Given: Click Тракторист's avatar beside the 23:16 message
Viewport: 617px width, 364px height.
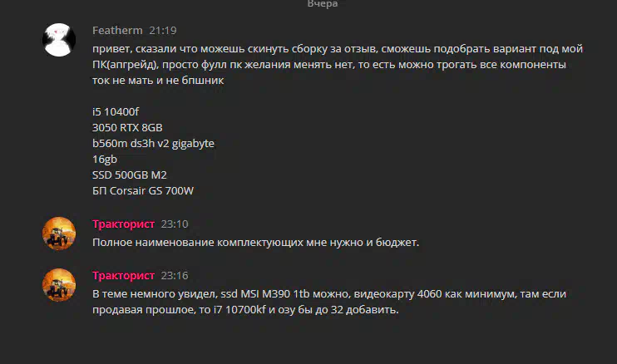Looking at the screenshot, I should coord(59,285).
